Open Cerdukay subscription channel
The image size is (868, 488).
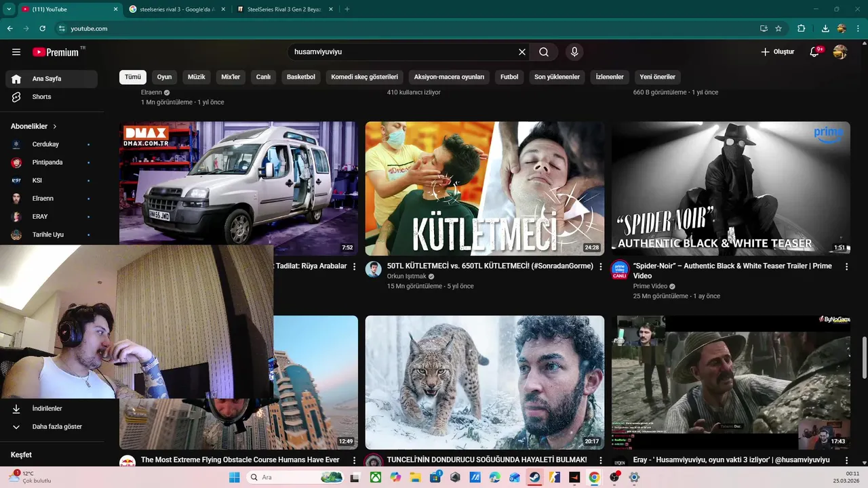click(x=52, y=144)
